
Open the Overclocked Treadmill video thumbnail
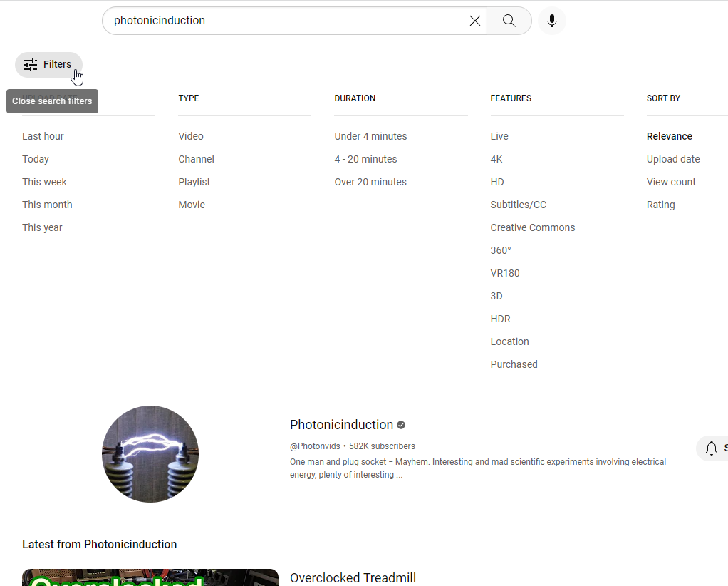pos(150,577)
